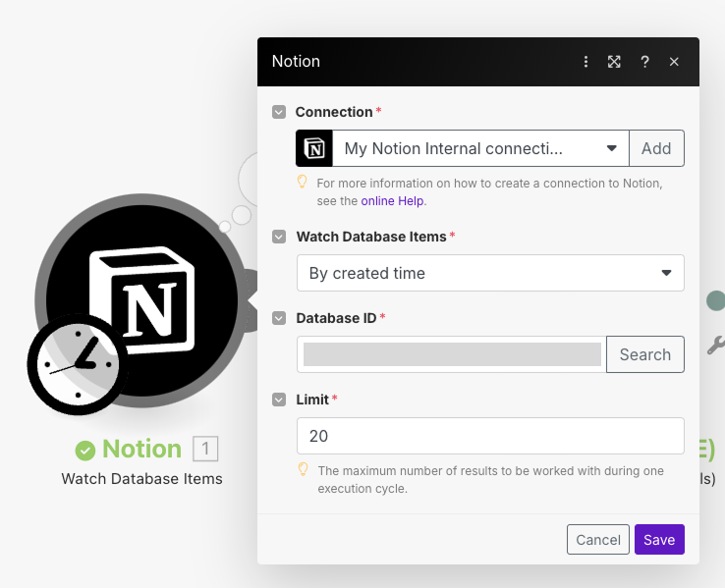Screen dimensions: 725x588
Task: Click the question mark help icon
Action: click(x=644, y=62)
